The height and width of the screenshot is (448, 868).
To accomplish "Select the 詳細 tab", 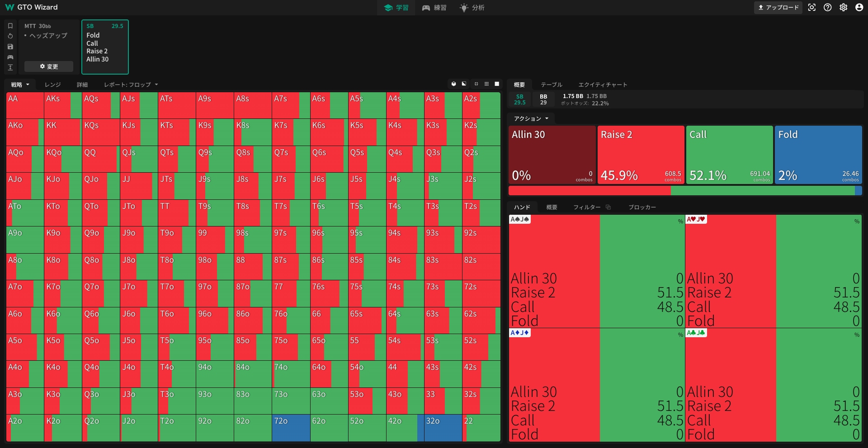I will click(82, 85).
